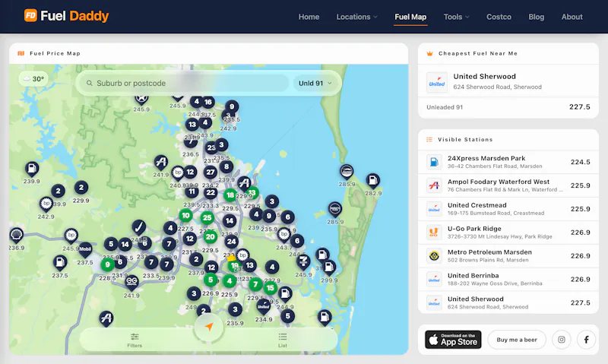
Task: Click the BP marker at 242.9
Action: tap(46, 204)
